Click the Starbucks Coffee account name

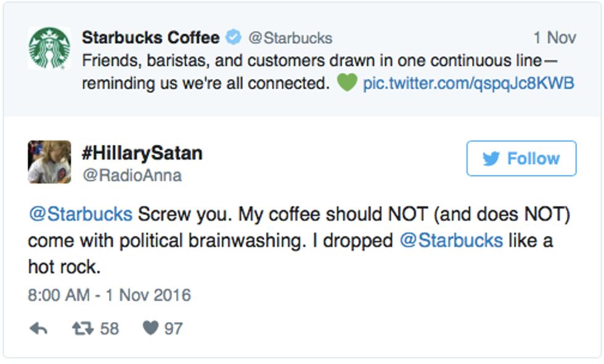150,38
